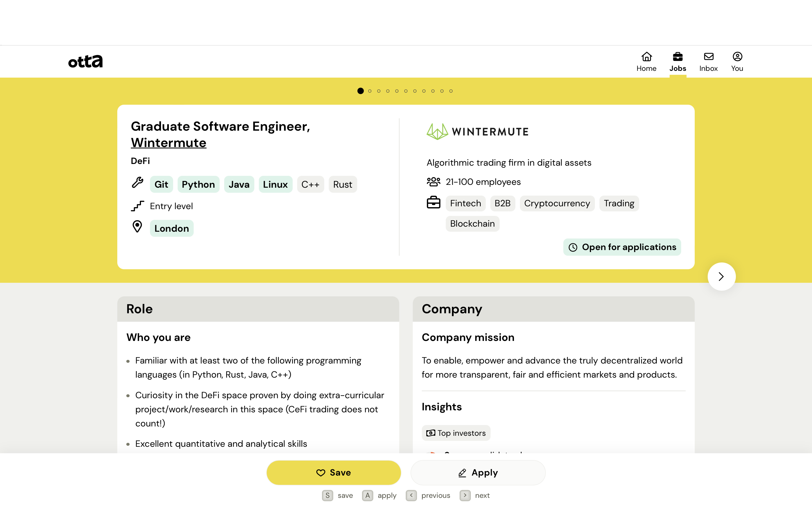Select the Linux skill tag
812x508 pixels.
click(275, 184)
